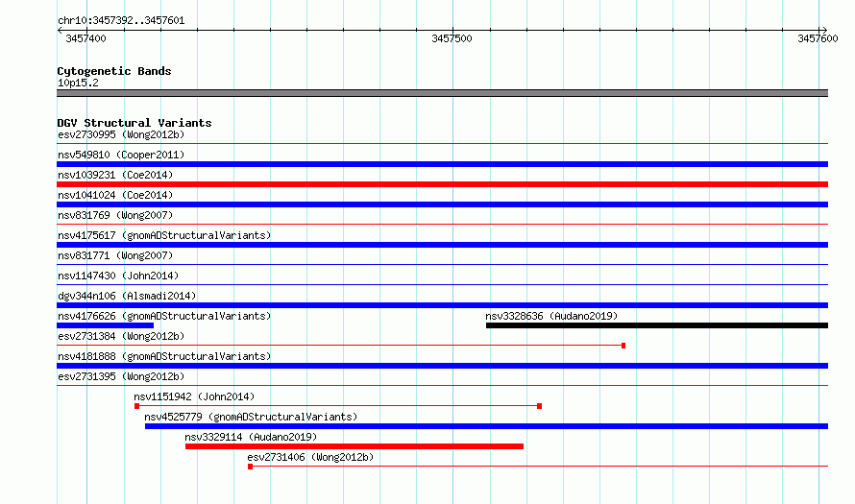This screenshot has width=855, height=504.
Task: Open the nsv1151942 (John2014) label
Action: pyautogui.click(x=194, y=396)
